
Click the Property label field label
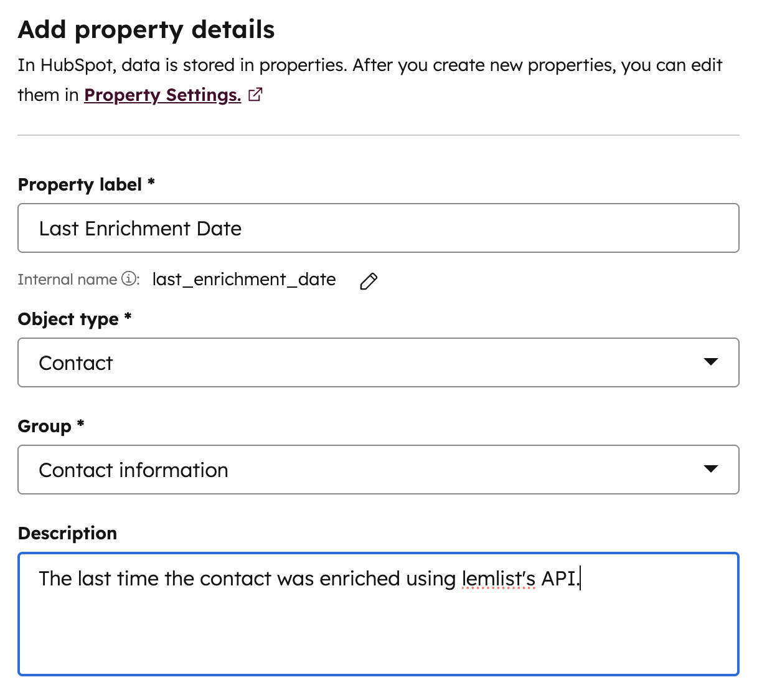[86, 184]
